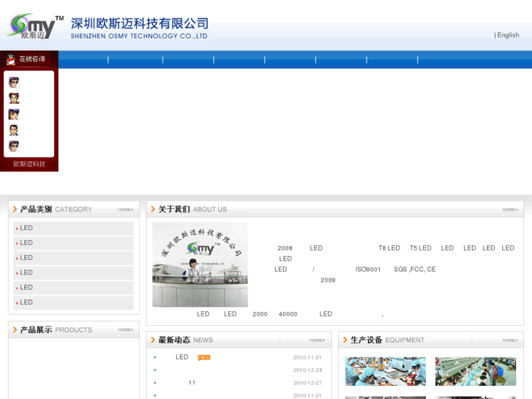Click the 深圳欧斯迈科技有限公司 company title
532x399 pixels.
click(x=140, y=23)
